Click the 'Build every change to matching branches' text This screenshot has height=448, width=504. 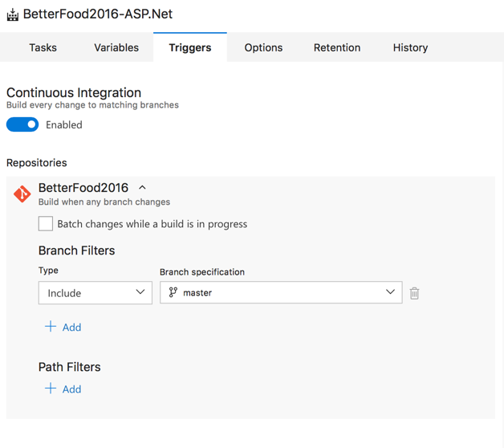(92, 105)
